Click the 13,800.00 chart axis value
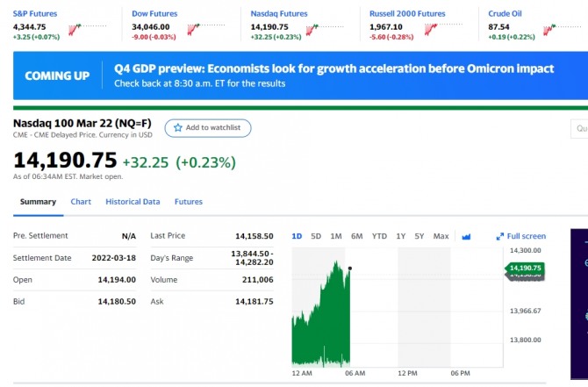This screenshot has height=387, width=588. [x=526, y=340]
